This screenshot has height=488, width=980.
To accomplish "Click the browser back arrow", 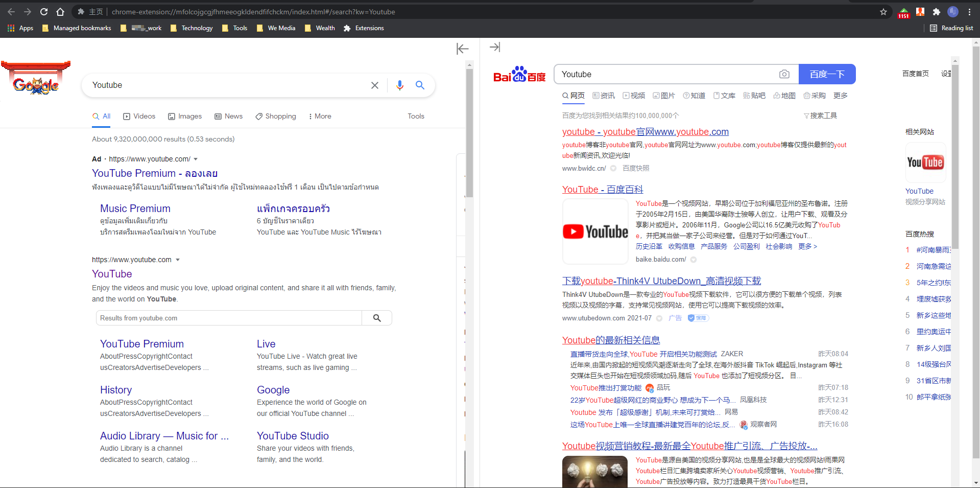I will [x=11, y=12].
